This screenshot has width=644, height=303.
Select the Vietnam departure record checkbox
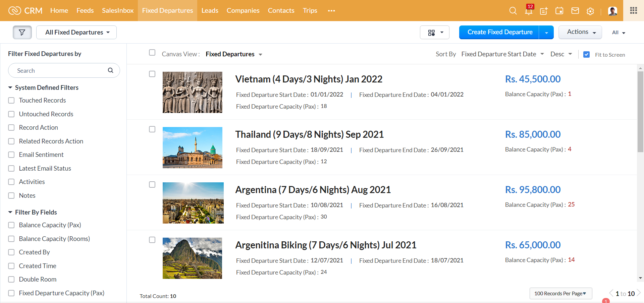[152, 74]
